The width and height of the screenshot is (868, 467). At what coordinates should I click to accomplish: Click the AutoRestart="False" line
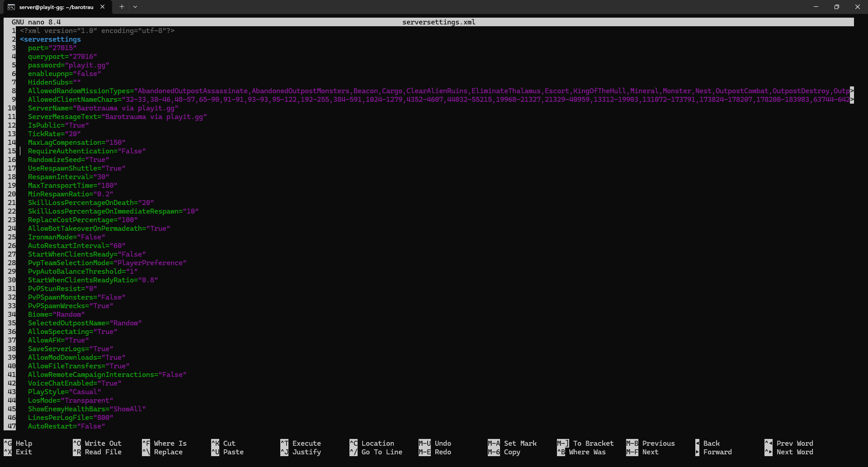(x=66, y=426)
